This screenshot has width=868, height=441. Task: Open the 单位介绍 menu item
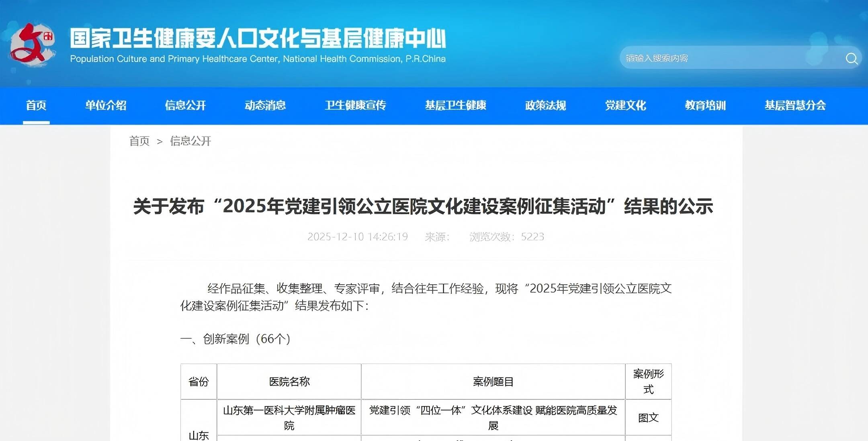point(106,105)
